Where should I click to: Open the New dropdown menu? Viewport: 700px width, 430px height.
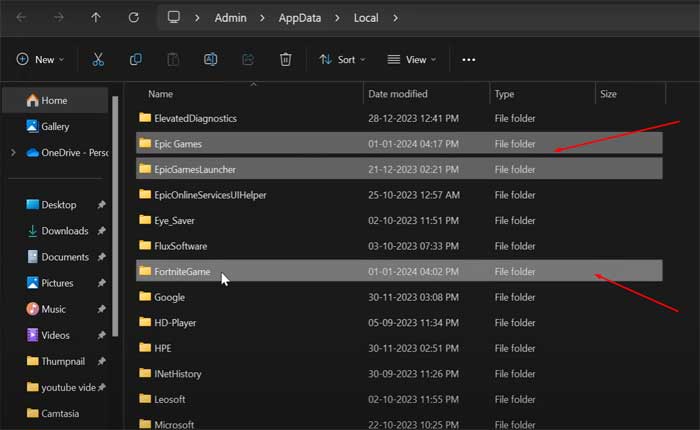tap(40, 60)
